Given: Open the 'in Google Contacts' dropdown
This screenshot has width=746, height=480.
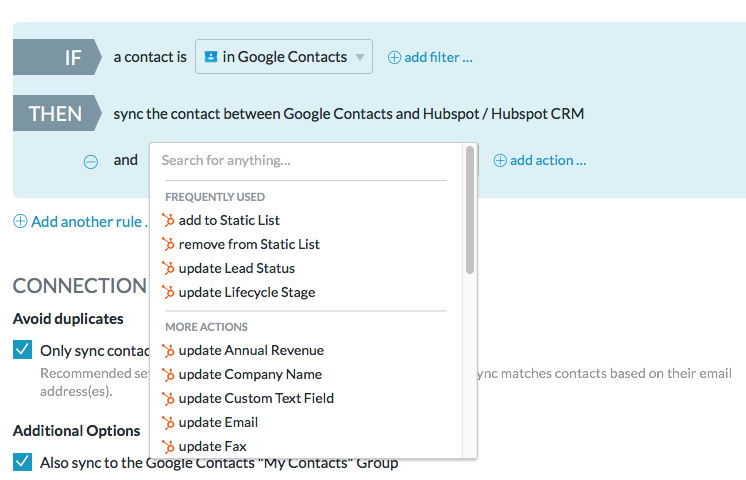Looking at the screenshot, I should (284, 57).
